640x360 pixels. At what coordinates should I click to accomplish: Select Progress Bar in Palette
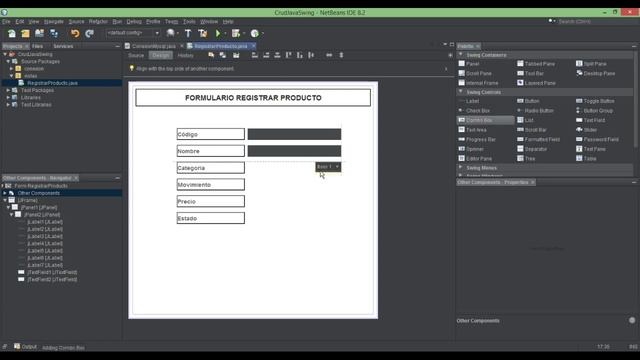477,140
